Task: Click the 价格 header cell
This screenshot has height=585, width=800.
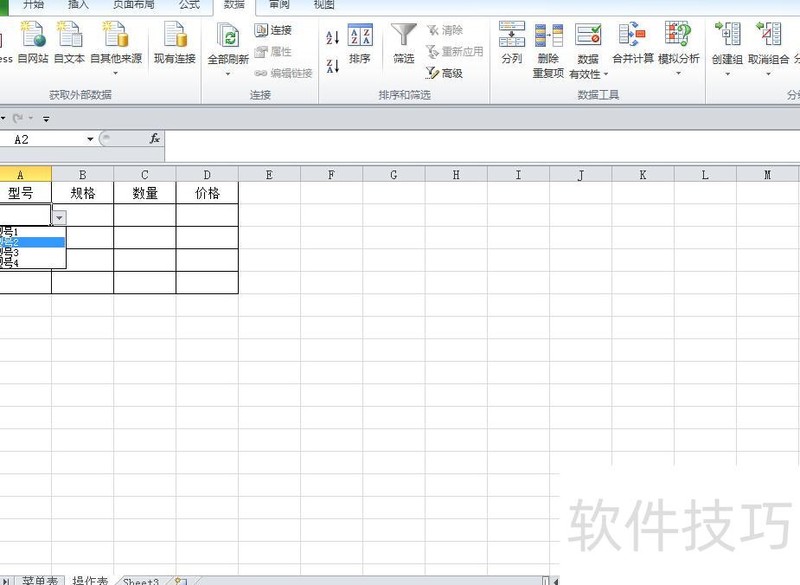Action: [x=207, y=193]
